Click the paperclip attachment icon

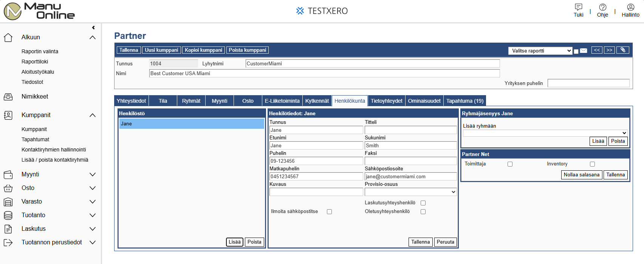click(x=623, y=50)
